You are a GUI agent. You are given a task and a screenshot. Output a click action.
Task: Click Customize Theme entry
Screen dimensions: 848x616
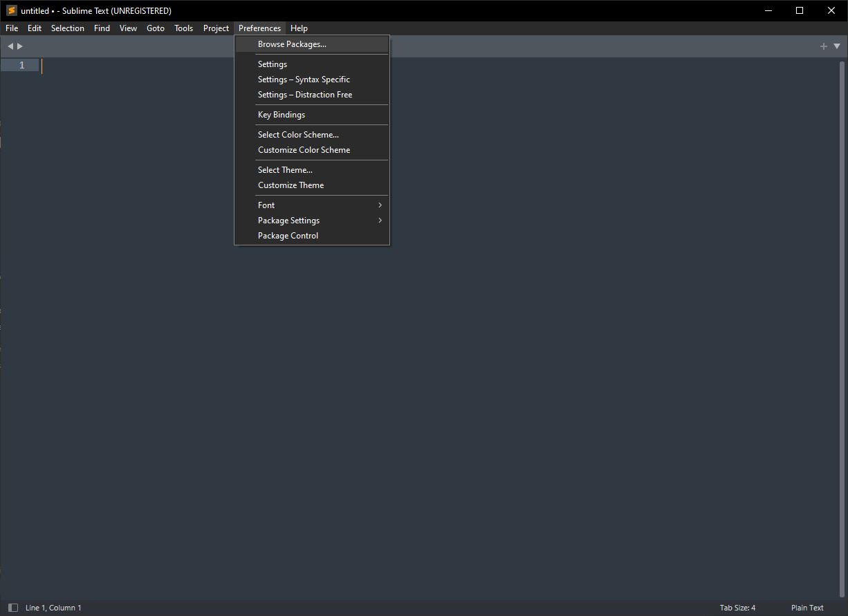312,185
